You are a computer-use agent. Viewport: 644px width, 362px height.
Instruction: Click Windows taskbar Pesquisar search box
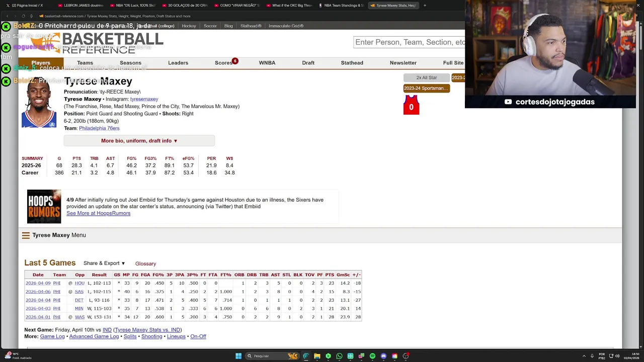click(272, 356)
